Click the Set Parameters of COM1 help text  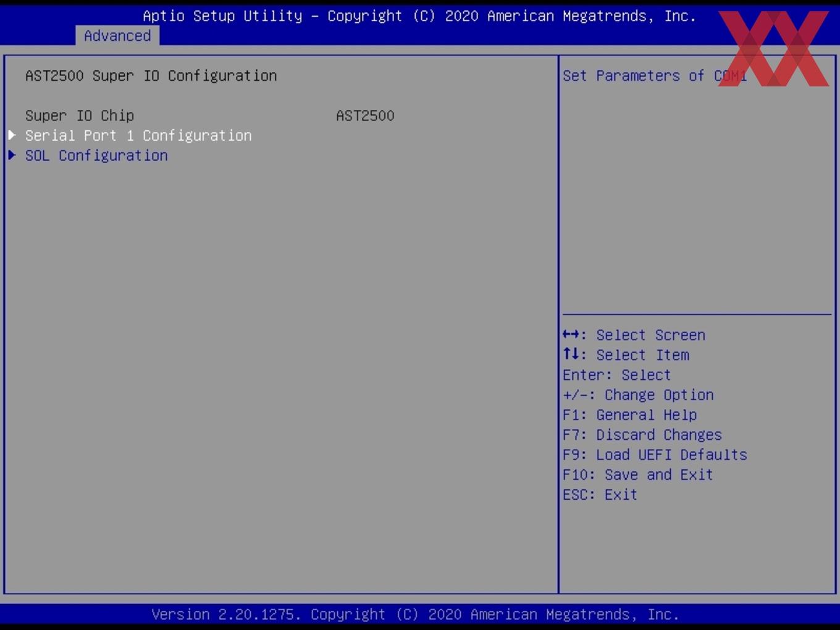click(x=655, y=75)
